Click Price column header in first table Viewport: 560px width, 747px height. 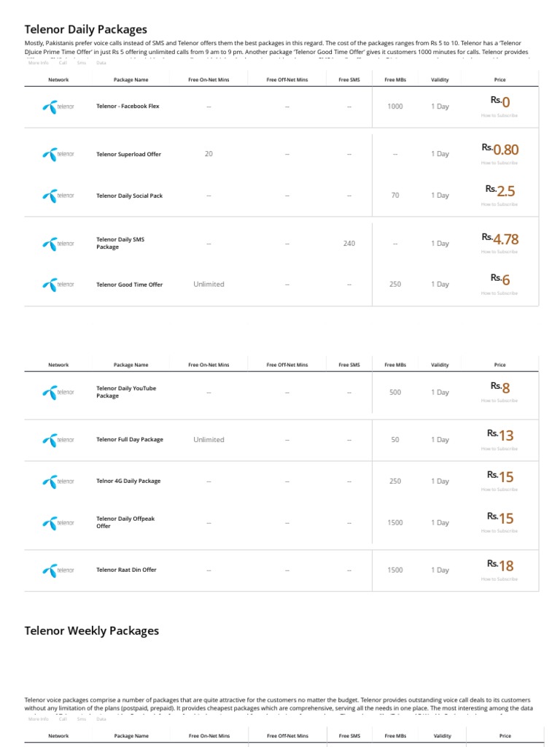click(x=499, y=80)
